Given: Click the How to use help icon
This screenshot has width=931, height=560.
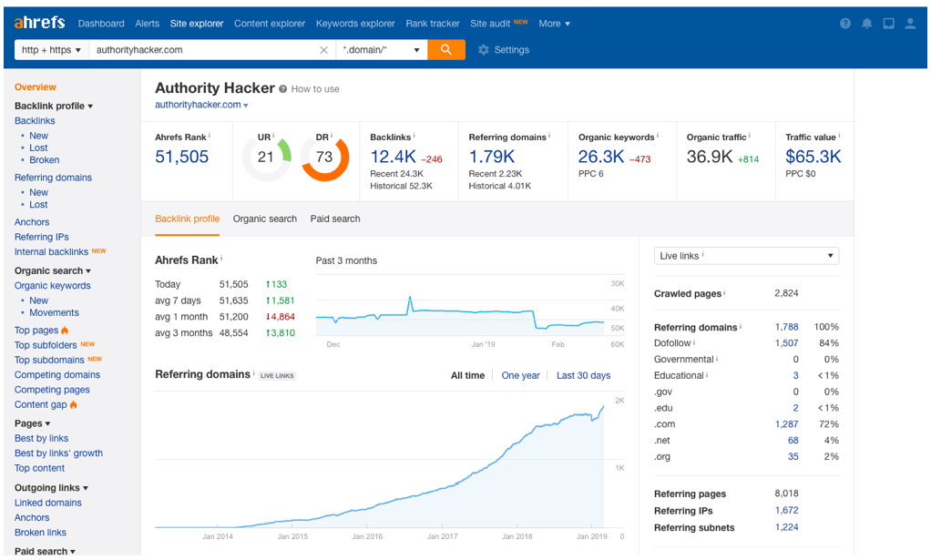Looking at the screenshot, I should (282, 89).
